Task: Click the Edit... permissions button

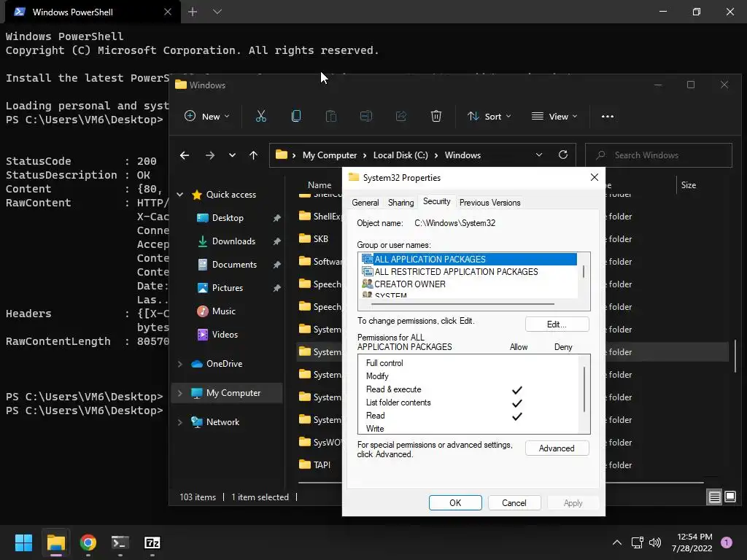Action: (x=557, y=324)
